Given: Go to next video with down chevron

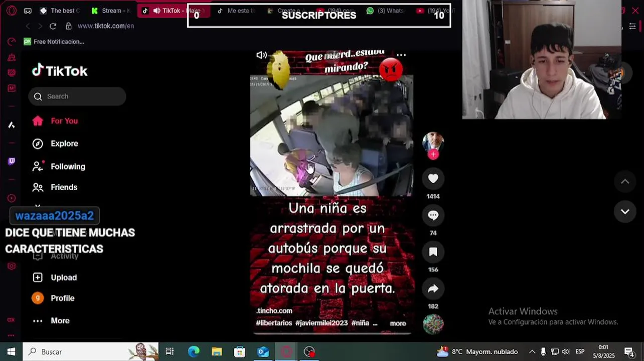Looking at the screenshot, I should pos(625,212).
